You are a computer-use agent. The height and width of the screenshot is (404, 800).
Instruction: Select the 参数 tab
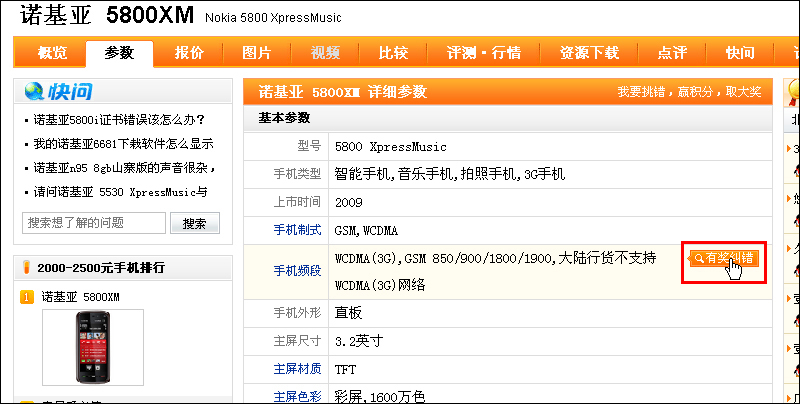tap(119, 53)
